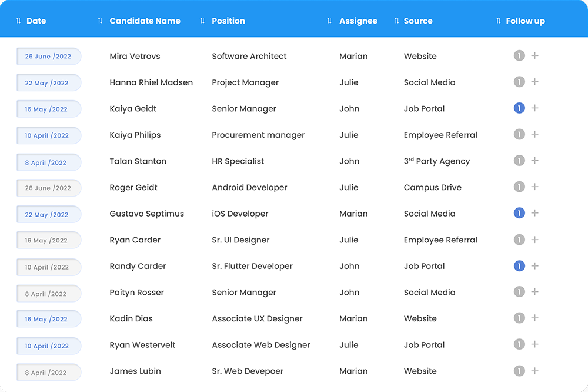Add a follow up for James Lubin
This screenshot has width=588, height=392.
534,371
